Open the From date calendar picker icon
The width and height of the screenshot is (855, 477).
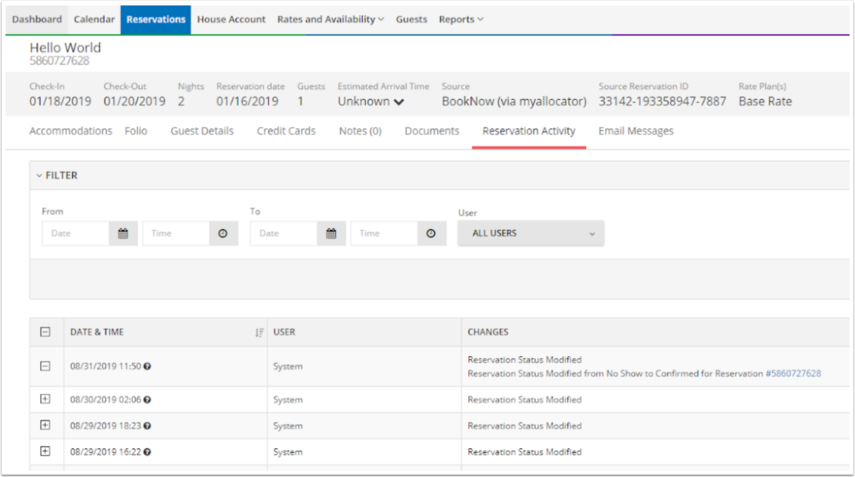123,233
